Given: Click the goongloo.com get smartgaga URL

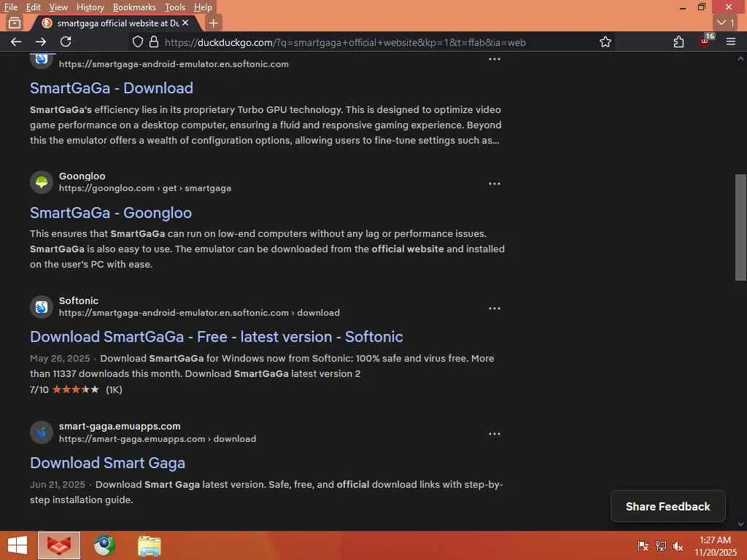Looking at the screenshot, I should (145, 188).
